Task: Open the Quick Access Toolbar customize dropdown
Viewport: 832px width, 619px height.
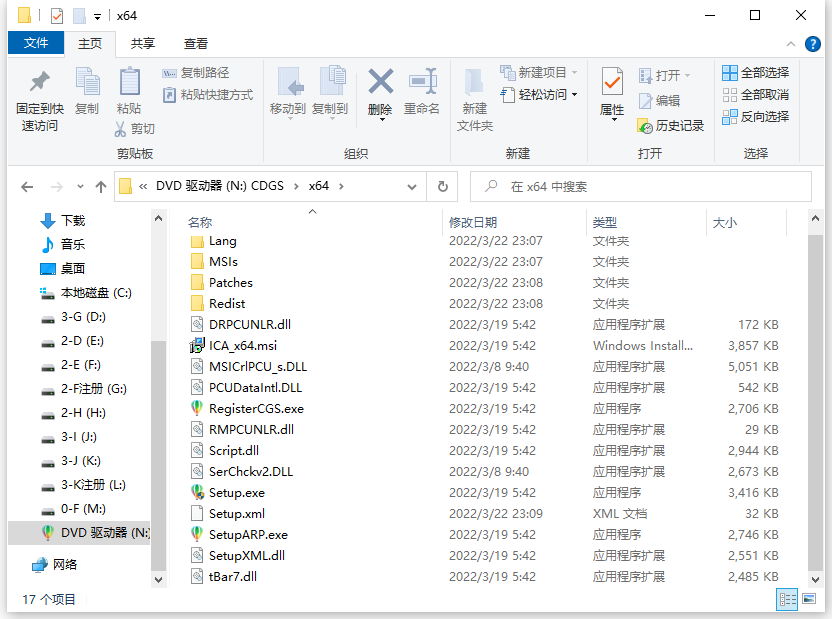Action: 98,16
